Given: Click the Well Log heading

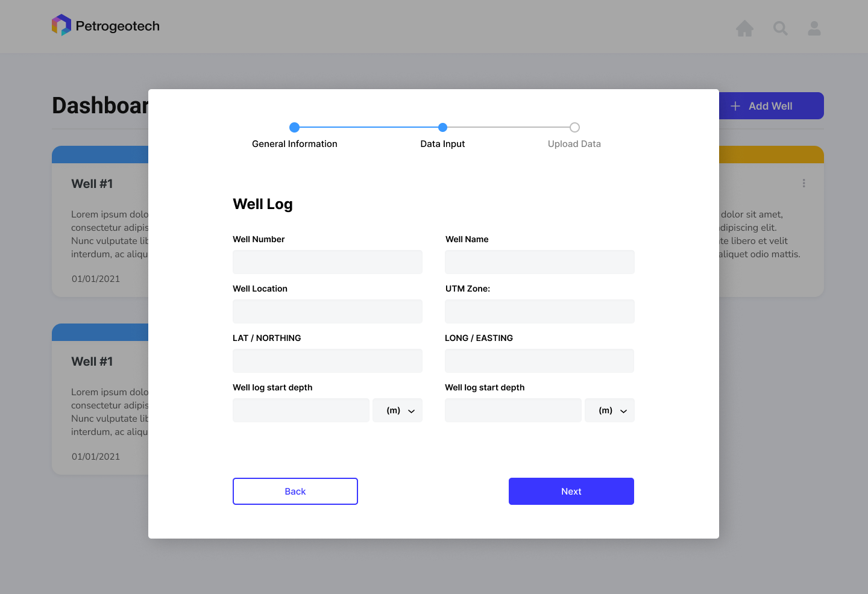Looking at the screenshot, I should tap(263, 204).
